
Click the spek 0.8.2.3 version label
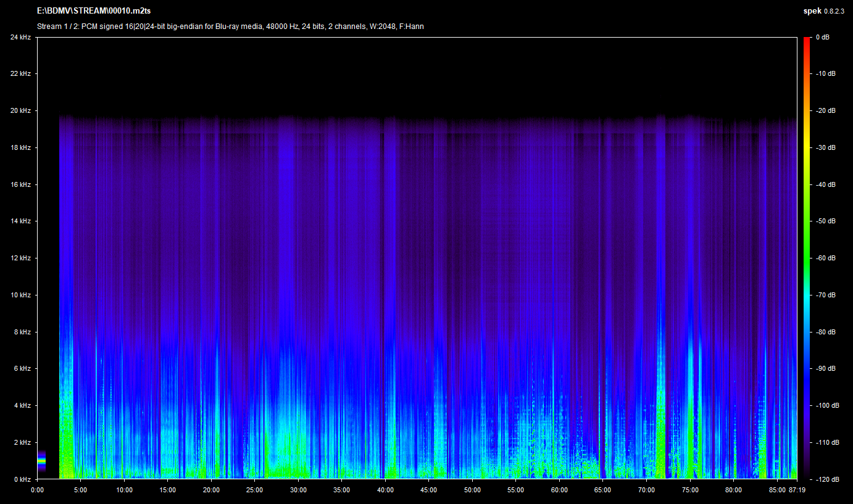(823, 11)
